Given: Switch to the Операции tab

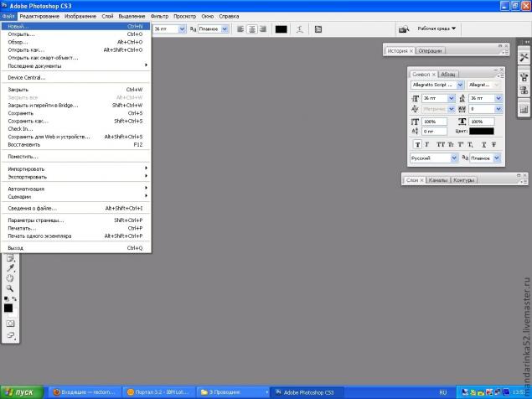Looking at the screenshot, I should pyautogui.click(x=430, y=50).
